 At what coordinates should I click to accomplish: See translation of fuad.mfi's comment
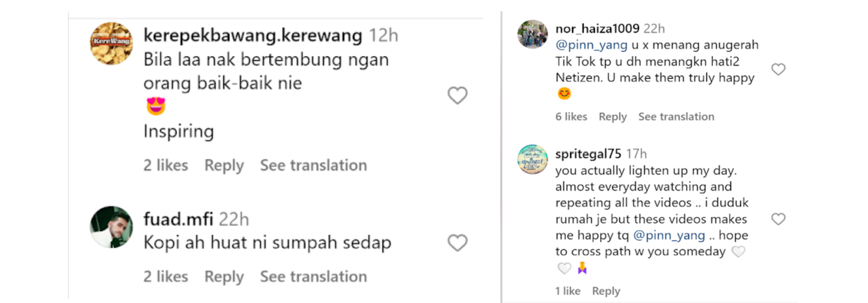[x=313, y=277]
